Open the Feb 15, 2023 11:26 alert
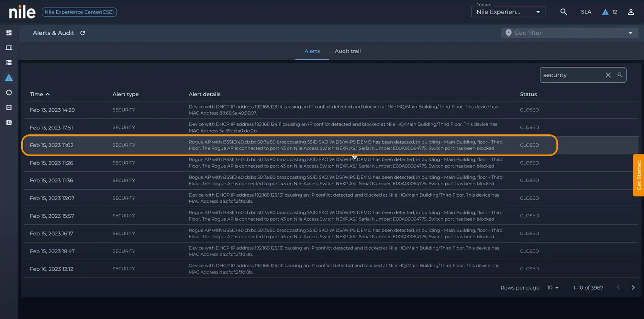 (x=331, y=163)
